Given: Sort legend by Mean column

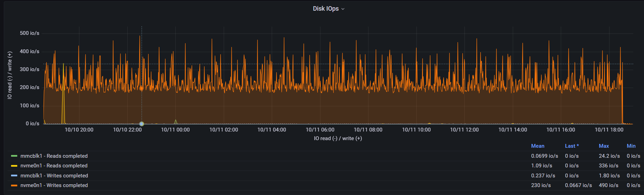Looking at the screenshot, I should tap(538, 146).
